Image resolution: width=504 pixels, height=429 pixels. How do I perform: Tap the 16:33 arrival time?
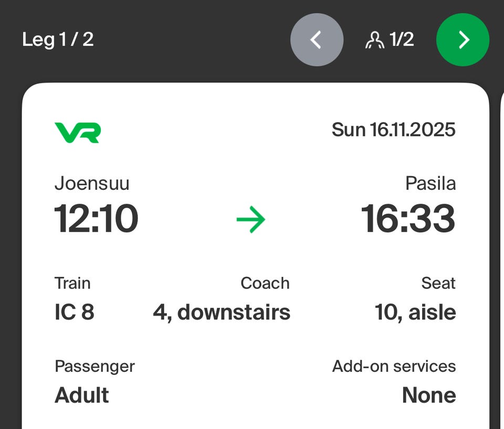pos(408,219)
